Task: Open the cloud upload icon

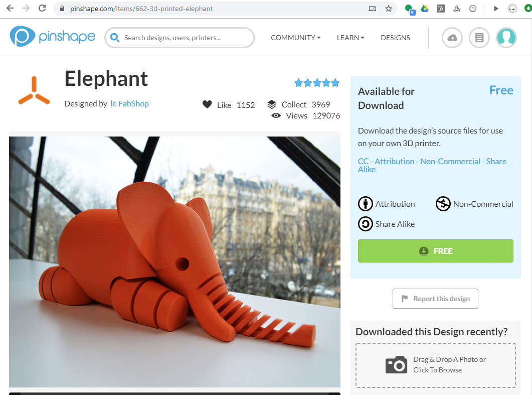Action: pos(452,38)
